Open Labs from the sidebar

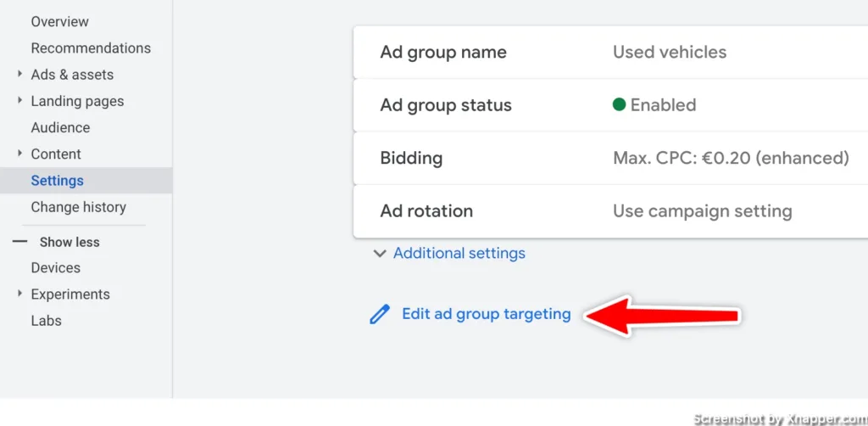tap(46, 321)
